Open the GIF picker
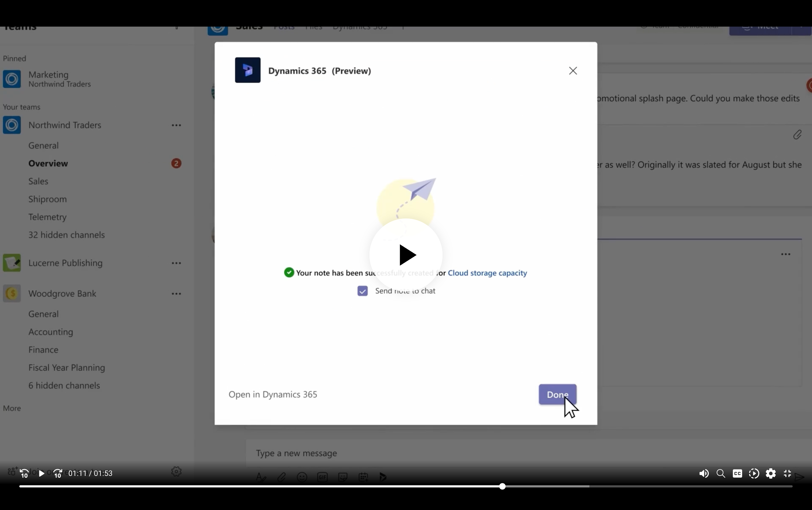The height and width of the screenshot is (510, 812). point(322,477)
